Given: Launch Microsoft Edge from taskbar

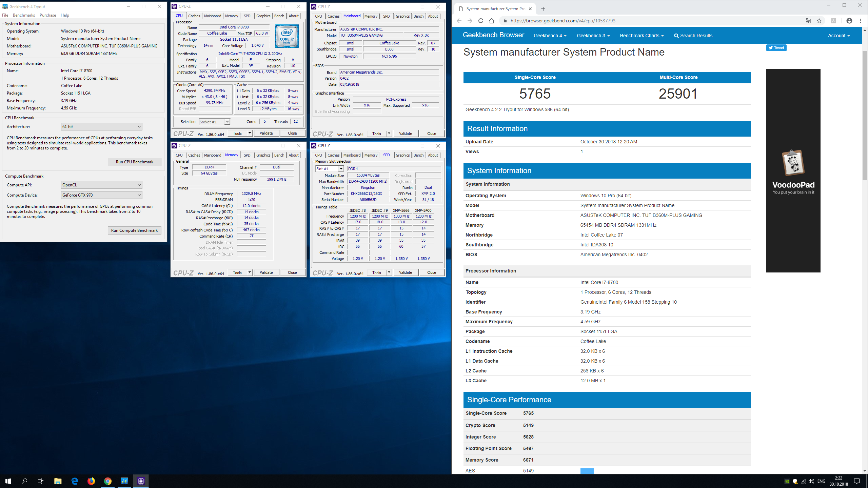Looking at the screenshot, I should pyautogui.click(x=75, y=481).
